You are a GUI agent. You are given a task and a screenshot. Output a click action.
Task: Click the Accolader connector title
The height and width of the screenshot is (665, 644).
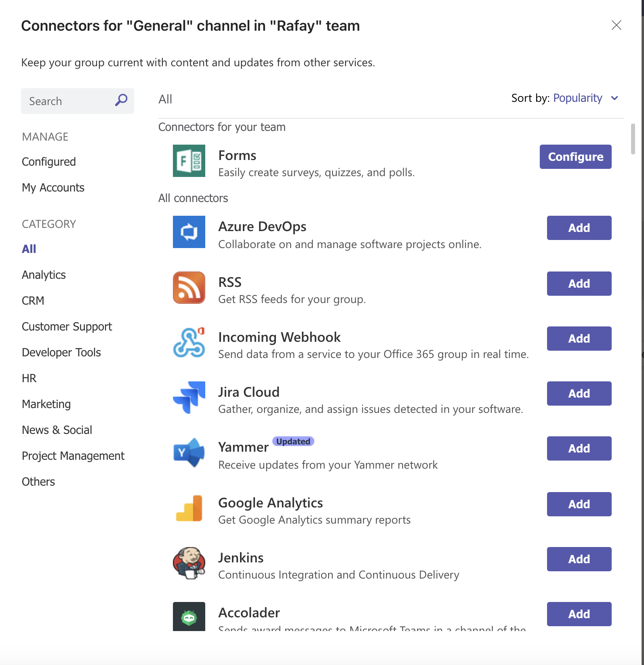click(x=249, y=613)
